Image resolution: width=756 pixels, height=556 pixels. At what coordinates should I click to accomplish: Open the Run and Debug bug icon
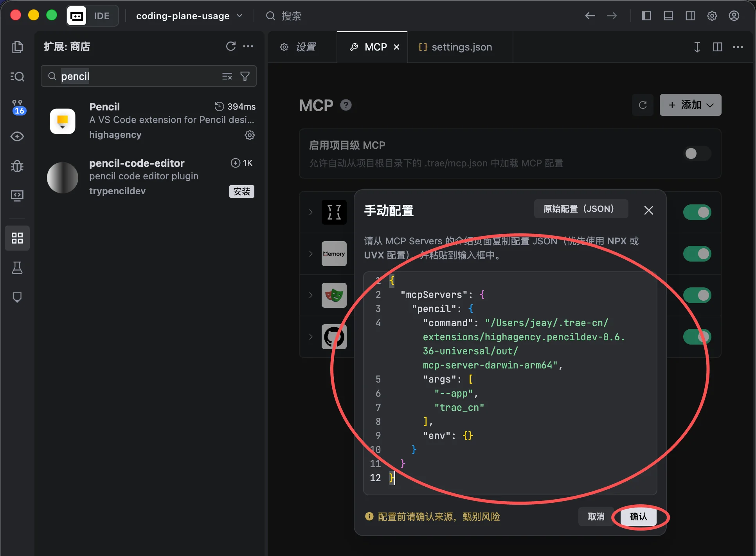(17, 166)
